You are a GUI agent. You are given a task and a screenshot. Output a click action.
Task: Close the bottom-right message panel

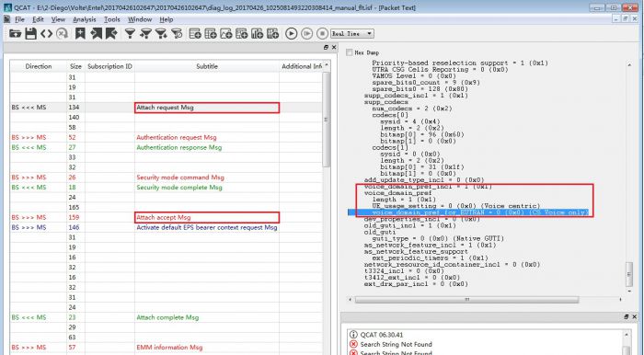[635, 316]
